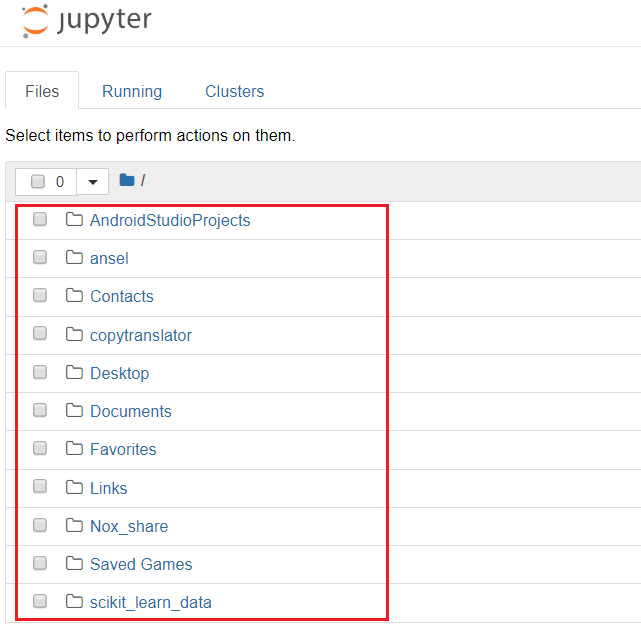The height and width of the screenshot is (624, 641).
Task: Click folder icon next to copytranslator
Action: pyautogui.click(x=74, y=334)
